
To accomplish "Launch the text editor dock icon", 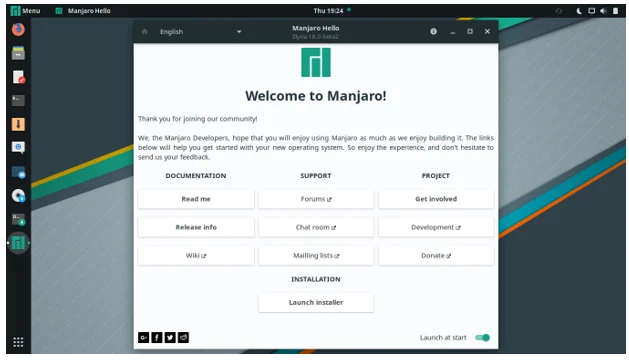I will pos(18,77).
